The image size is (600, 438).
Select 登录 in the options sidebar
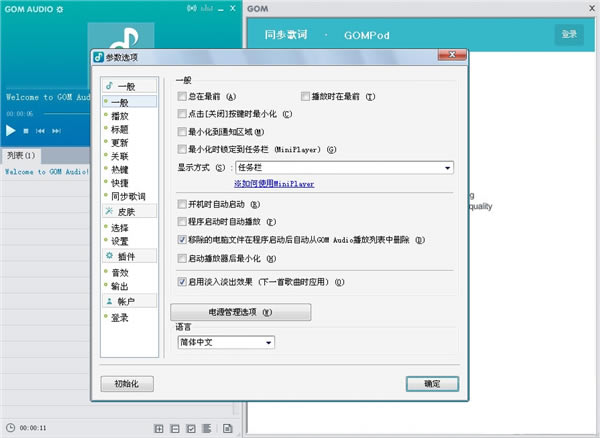[x=119, y=318]
